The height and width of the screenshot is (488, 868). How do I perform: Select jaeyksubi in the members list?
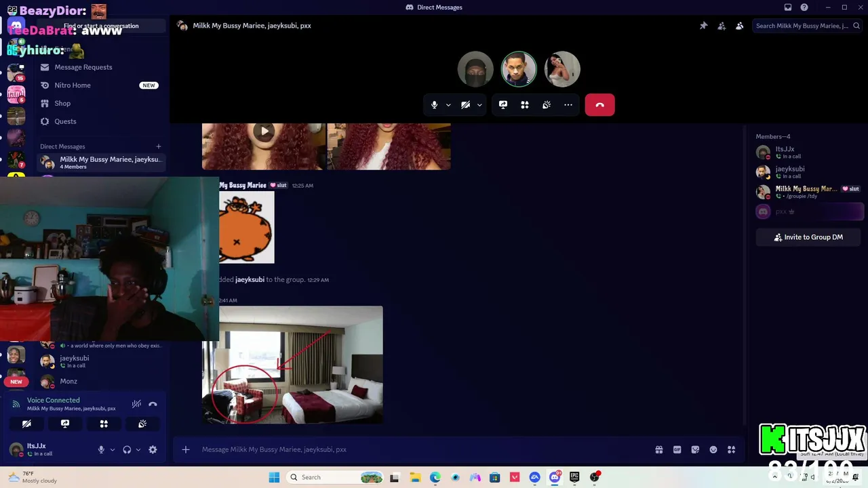tap(808, 172)
